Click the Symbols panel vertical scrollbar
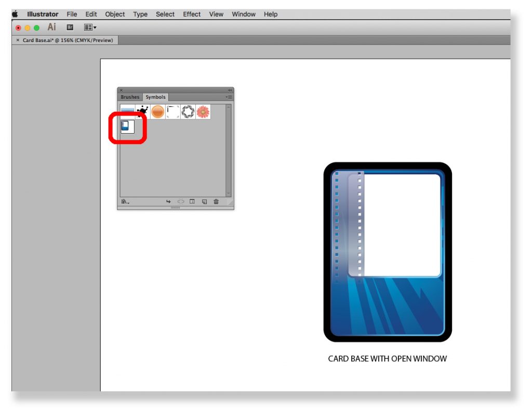This screenshot has width=532, height=416. click(x=229, y=150)
